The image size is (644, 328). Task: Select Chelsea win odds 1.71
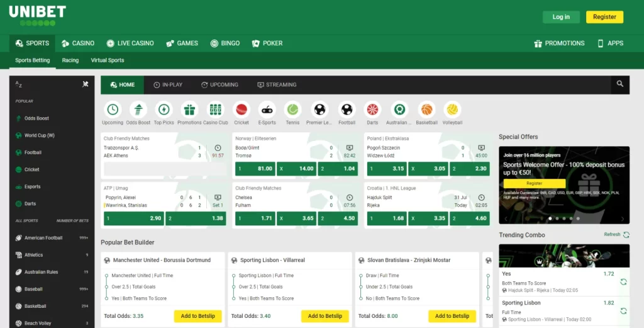(255, 218)
